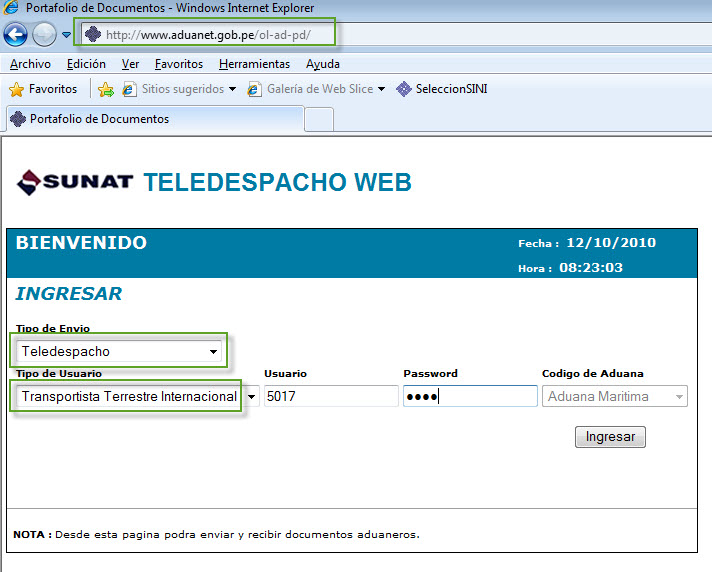Select the Portafolio de Documentos tab
The height and width of the screenshot is (572, 712).
point(155,119)
